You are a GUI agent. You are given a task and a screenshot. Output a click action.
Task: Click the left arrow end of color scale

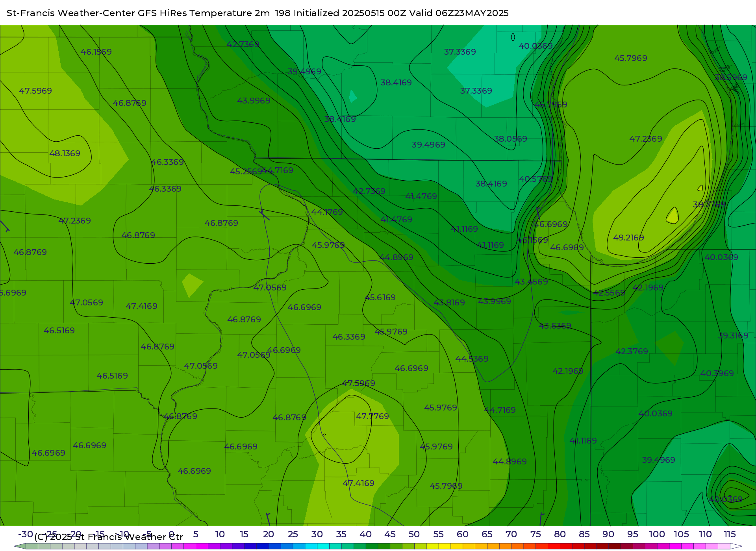20,546
